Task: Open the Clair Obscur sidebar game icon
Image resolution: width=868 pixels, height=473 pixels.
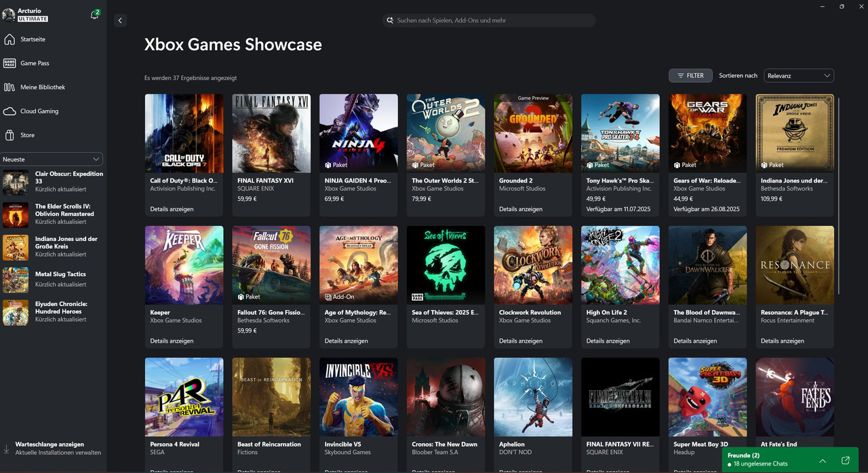Action: pyautogui.click(x=16, y=182)
